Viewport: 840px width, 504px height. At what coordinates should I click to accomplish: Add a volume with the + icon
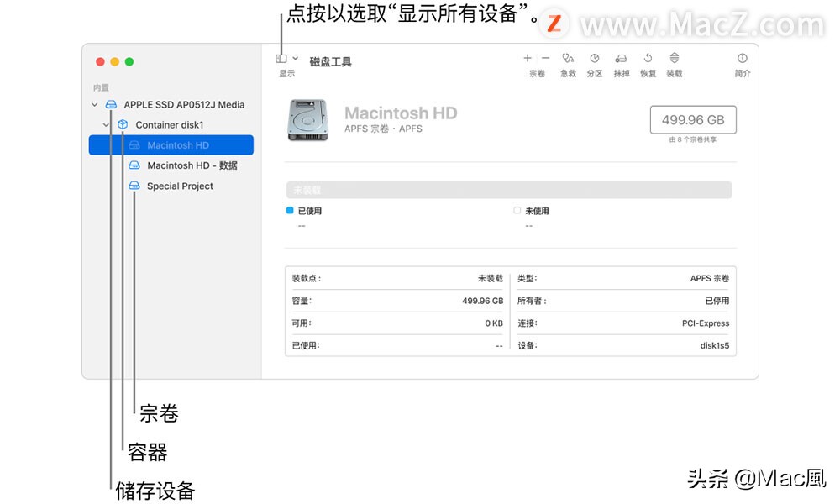click(526, 59)
